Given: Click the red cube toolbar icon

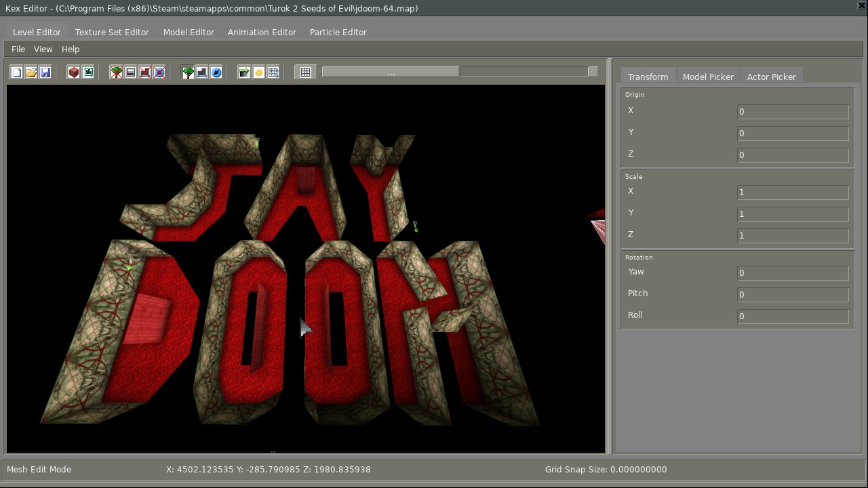Looking at the screenshot, I should coord(74,73).
